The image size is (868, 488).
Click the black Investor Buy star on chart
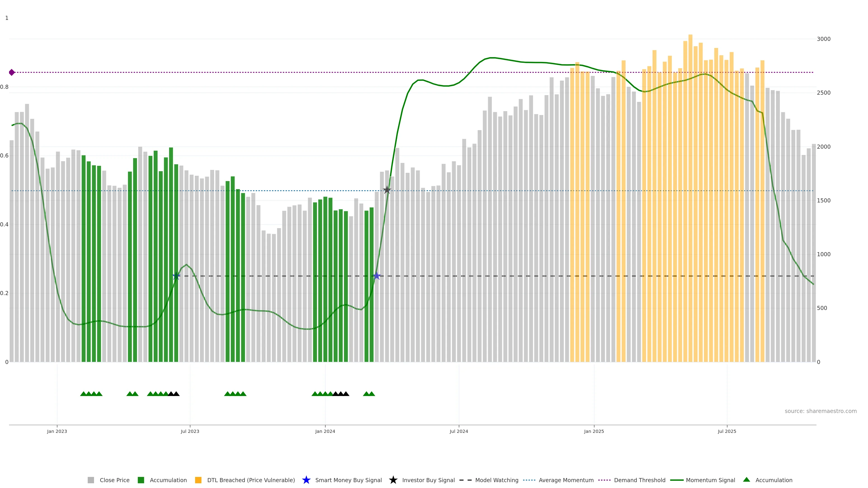pos(387,190)
